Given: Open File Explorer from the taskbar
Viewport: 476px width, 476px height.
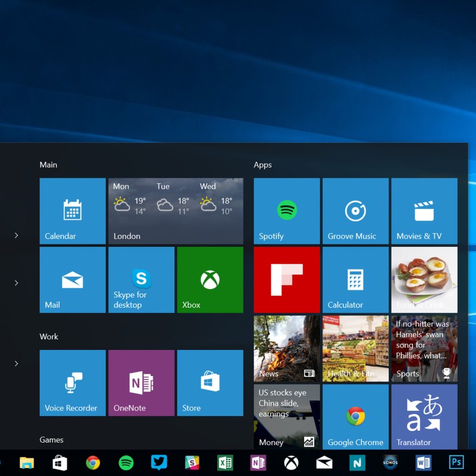Looking at the screenshot, I should pyautogui.click(x=27, y=463).
